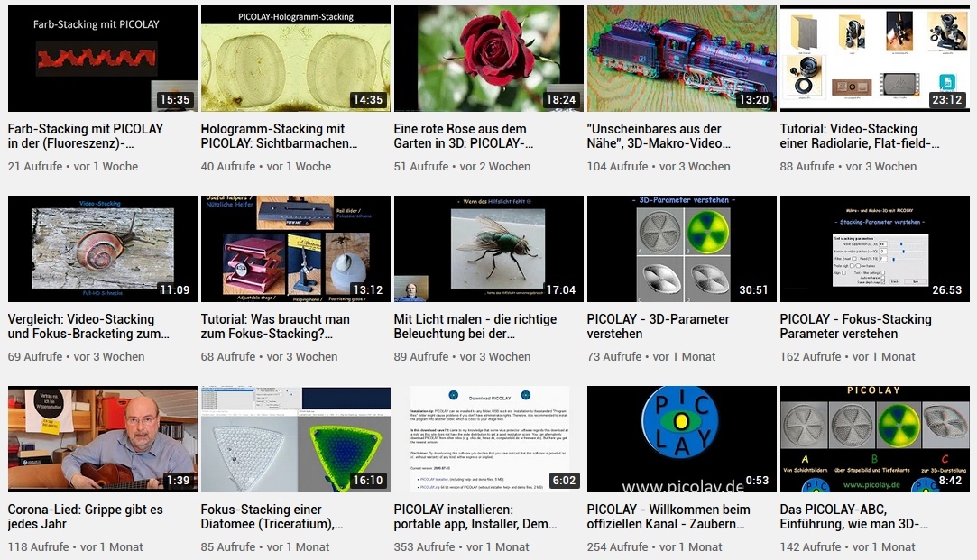Screen dimensions: 977x560
Task: Click PICOLAY - Fokus-Stacking Parameter verstehen title
Action: [855, 326]
